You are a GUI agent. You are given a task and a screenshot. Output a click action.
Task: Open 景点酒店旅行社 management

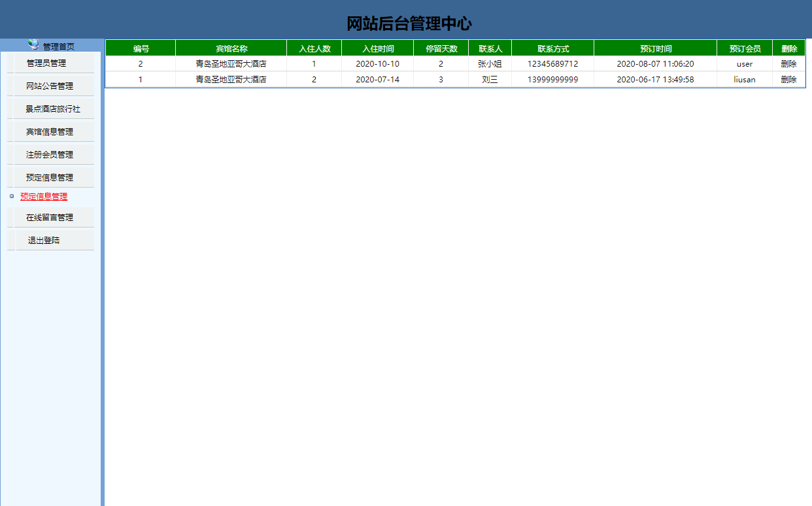tap(50, 109)
